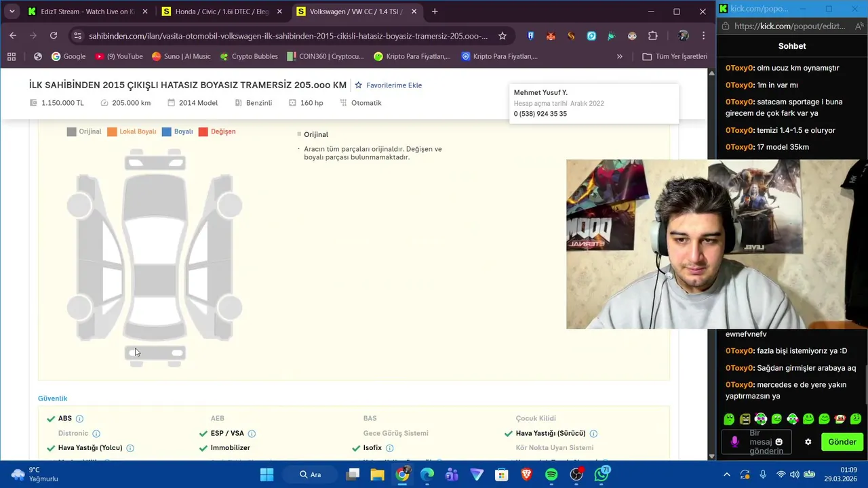Image resolution: width=868 pixels, height=488 pixels.
Task: Click the info icon next to ESP / VSA
Action: tap(252, 434)
